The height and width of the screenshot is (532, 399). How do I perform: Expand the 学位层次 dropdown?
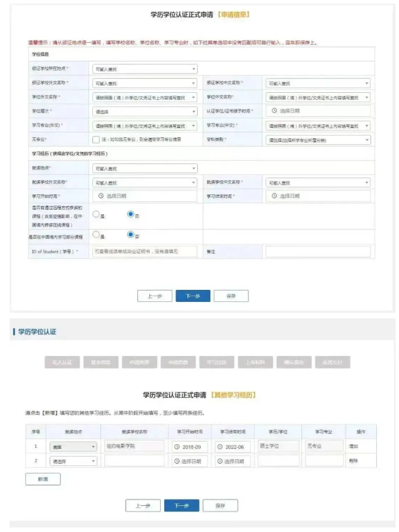tap(145, 111)
